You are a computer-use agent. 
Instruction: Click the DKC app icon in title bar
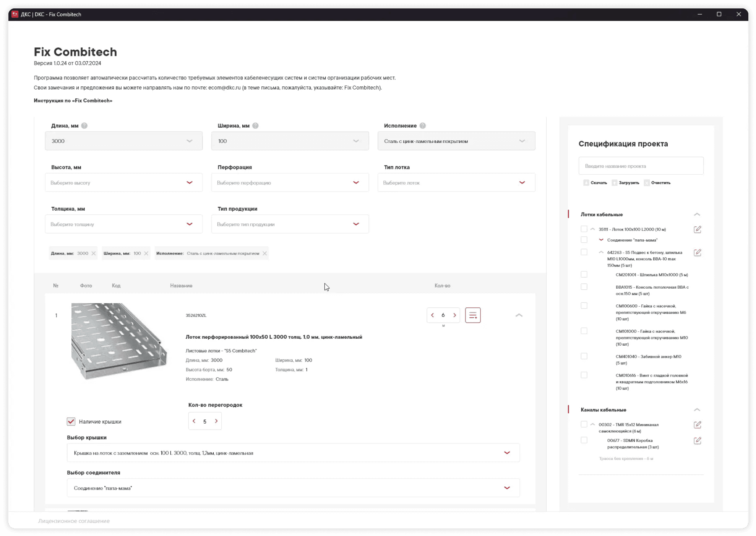[x=15, y=14]
